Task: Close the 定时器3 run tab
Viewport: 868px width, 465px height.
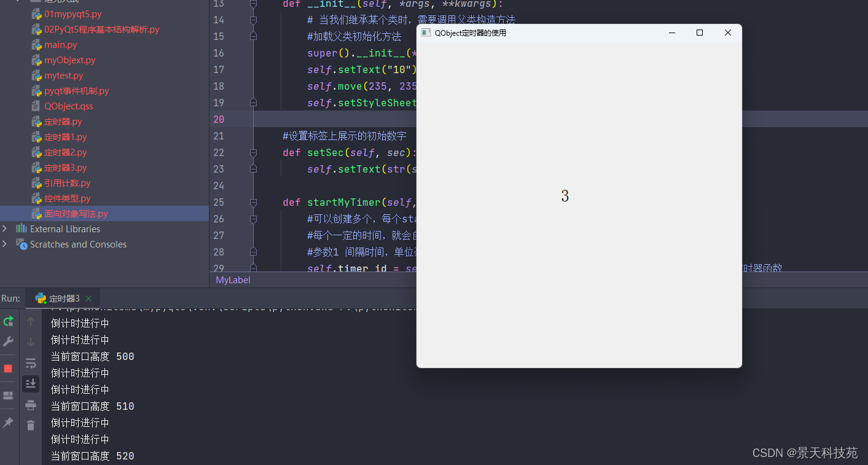Action: pos(88,299)
